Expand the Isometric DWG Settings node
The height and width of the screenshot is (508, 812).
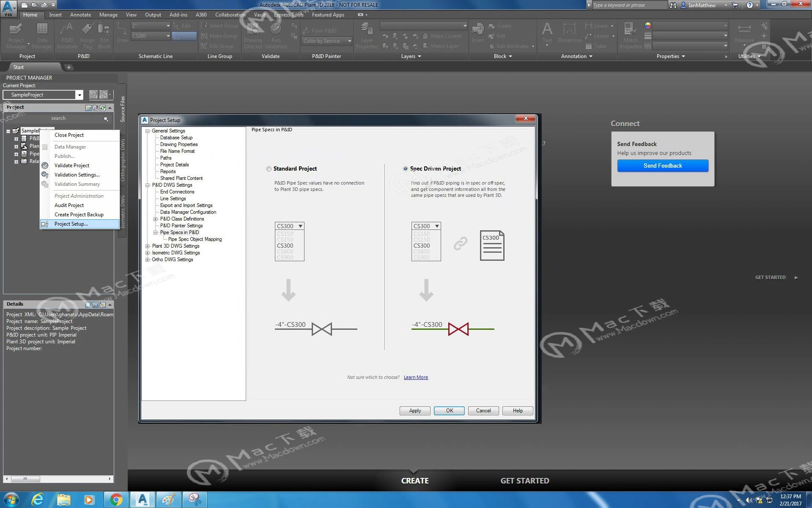148,253
